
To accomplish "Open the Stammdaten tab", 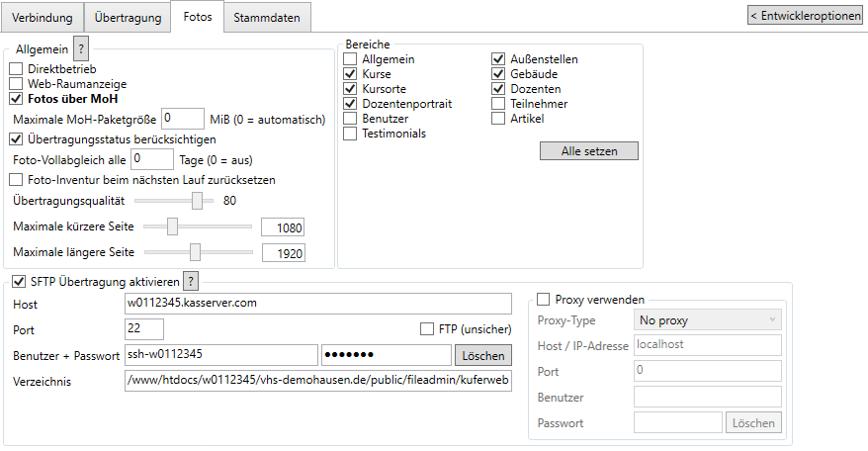I will (x=267, y=18).
